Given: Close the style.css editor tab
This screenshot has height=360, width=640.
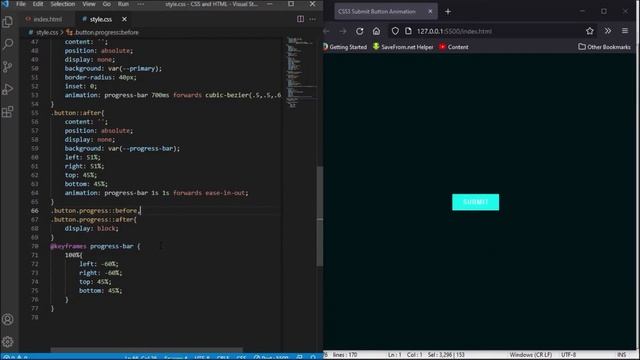Looking at the screenshot, I should (124, 19).
